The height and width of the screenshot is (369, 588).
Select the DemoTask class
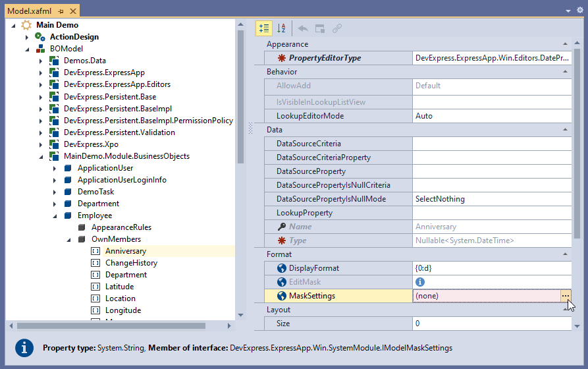click(x=95, y=192)
